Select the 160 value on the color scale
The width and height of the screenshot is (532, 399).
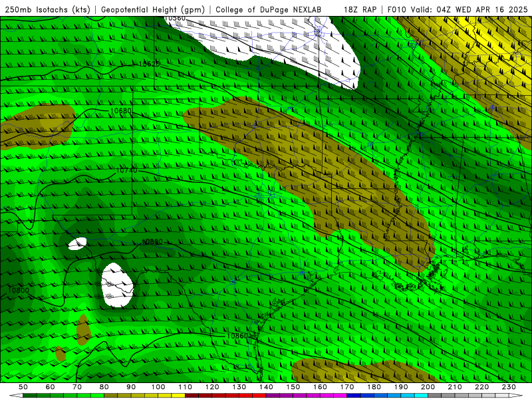click(x=320, y=387)
